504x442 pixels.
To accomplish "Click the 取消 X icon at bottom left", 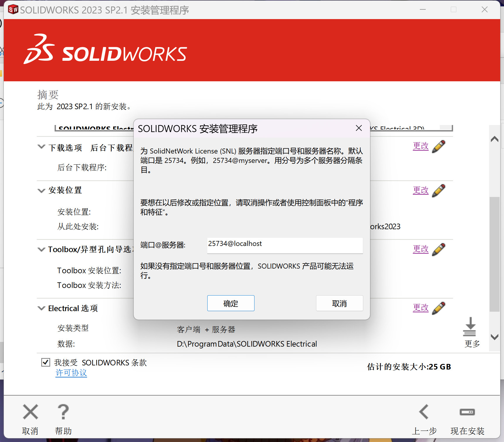I will 30,412.
